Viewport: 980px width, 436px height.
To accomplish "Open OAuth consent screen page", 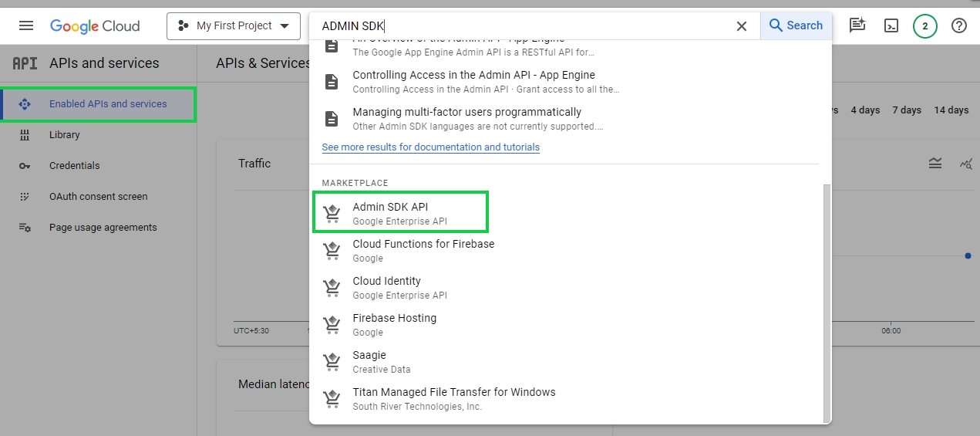I will (98, 197).
